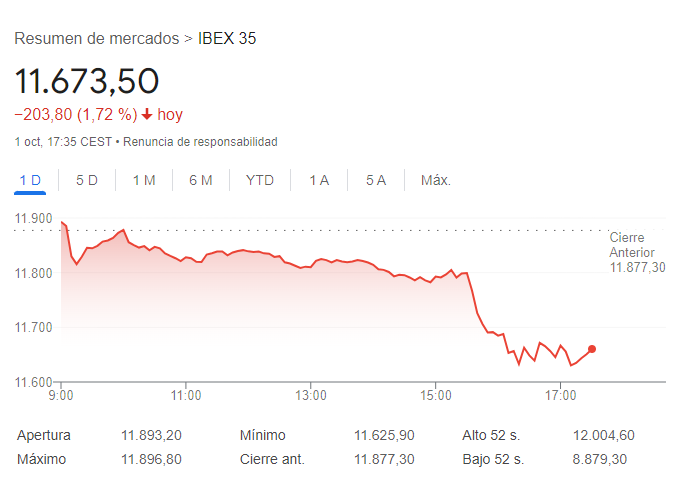The image size is (677, 482).
Task: Click the Apertura value 11.893,20
Action: pos(151,435)
